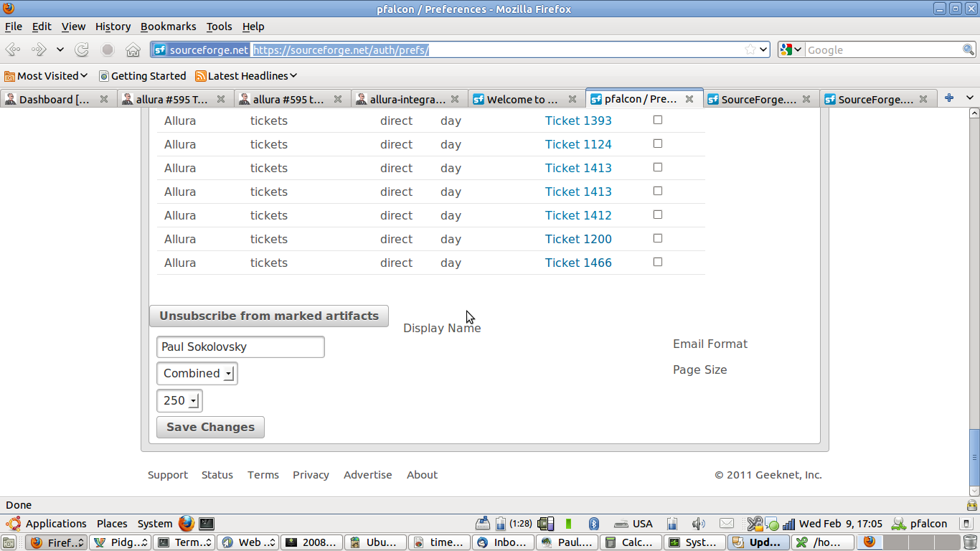This screenshot has height=551, width=980.
Task: Open the Combined email format dropdown
Action: click(197, 374)
